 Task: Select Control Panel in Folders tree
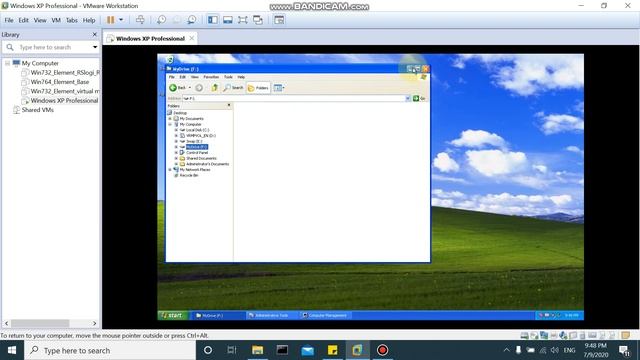point(197,152)
